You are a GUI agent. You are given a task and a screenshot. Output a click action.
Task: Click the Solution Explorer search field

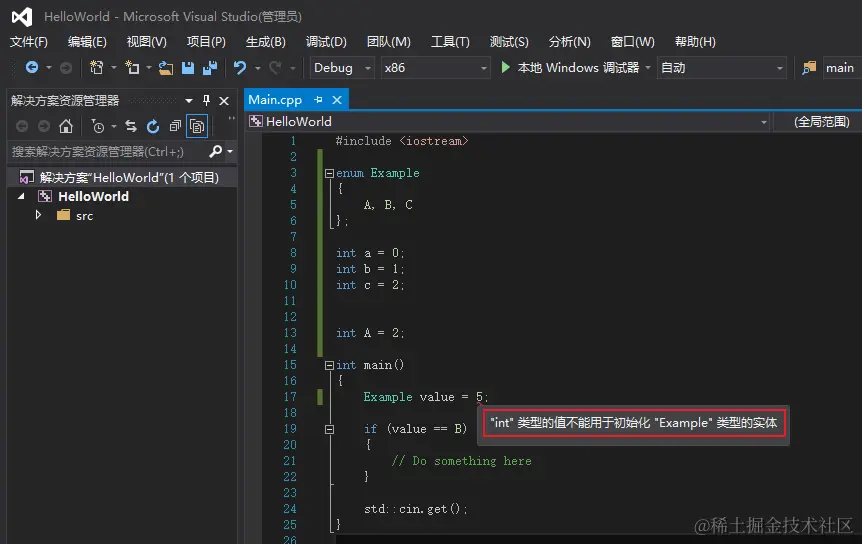click(108, 151)
